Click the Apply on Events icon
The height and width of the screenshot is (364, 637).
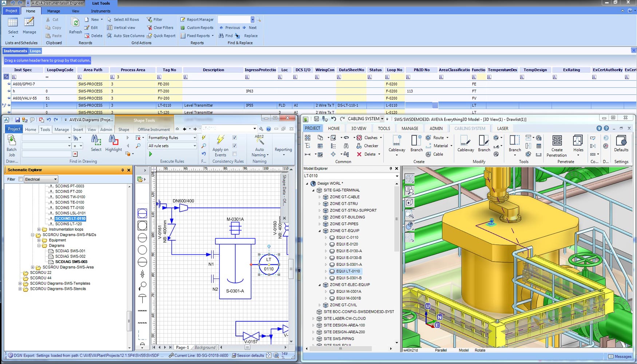pos(220,140)
